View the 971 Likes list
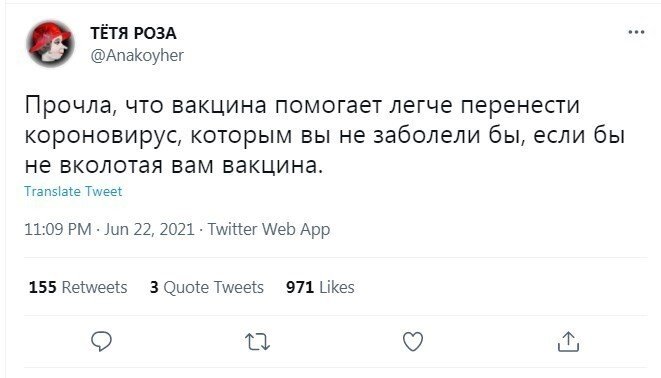Image resolution: width=661 pixels, height=378 pixels. point(320,287)
